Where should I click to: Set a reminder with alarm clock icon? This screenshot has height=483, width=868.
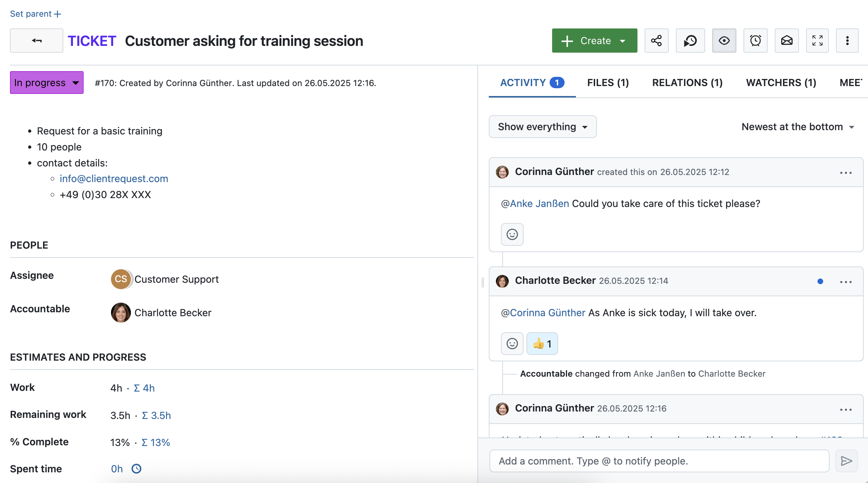pos(755,41)
